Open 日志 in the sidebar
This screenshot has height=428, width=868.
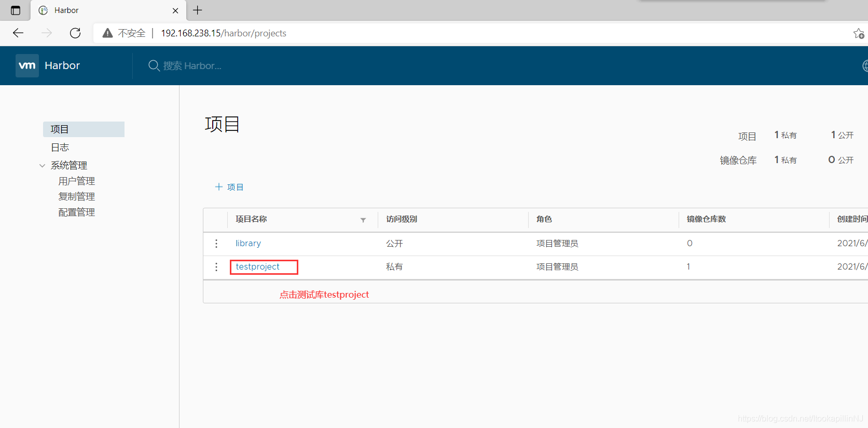coord(60,148)
